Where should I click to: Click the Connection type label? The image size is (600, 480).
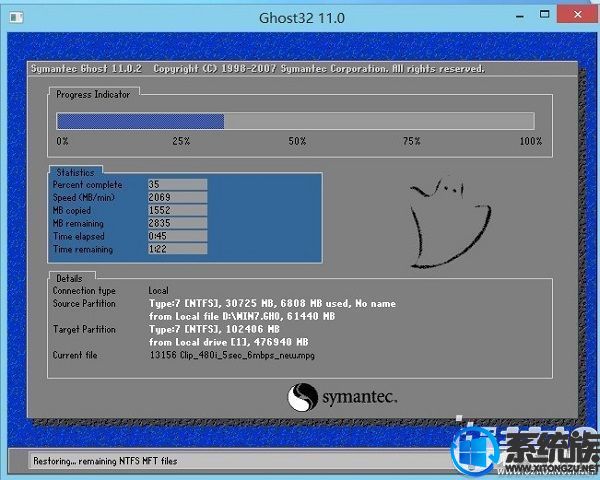(x=84, y=291)
